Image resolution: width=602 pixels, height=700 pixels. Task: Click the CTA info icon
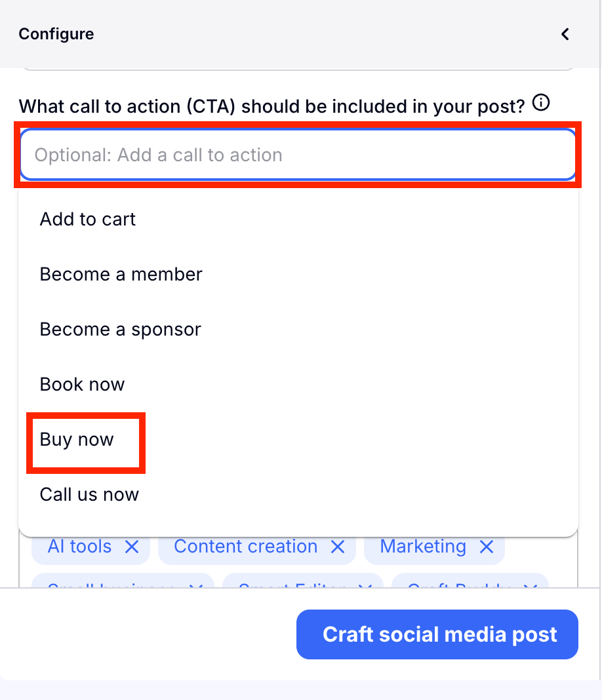[x=541, y=103]
